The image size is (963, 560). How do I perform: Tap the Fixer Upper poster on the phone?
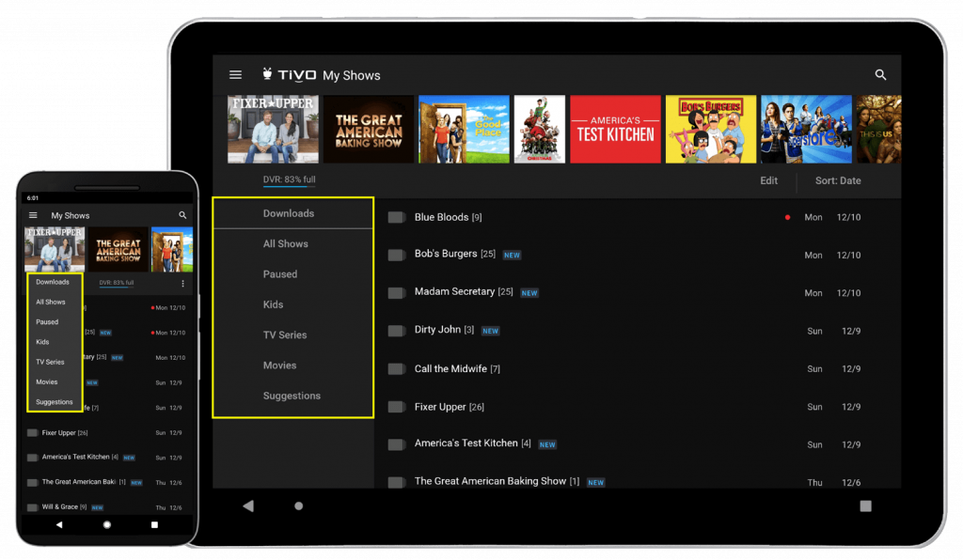tap(55, 250)
